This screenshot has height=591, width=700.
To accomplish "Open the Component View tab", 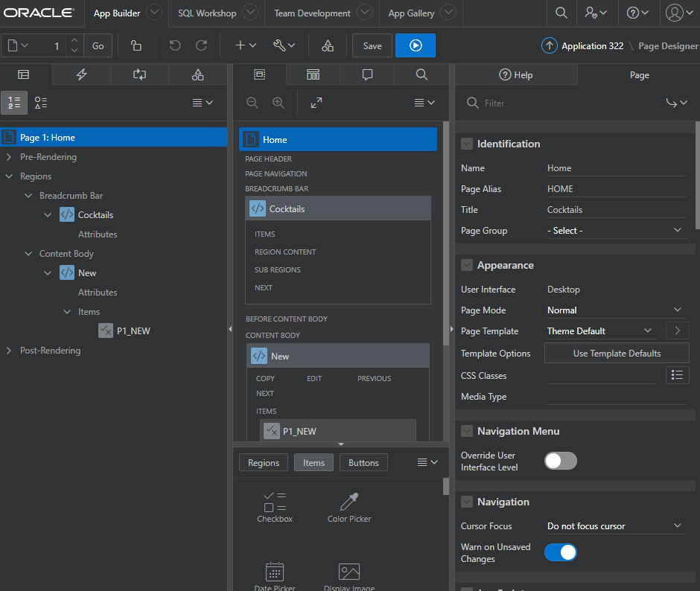I will [314, 74].
